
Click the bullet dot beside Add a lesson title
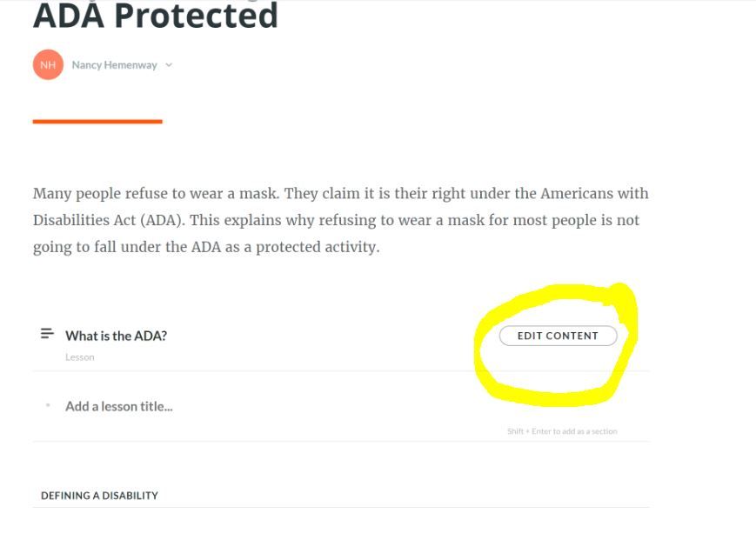47,405
